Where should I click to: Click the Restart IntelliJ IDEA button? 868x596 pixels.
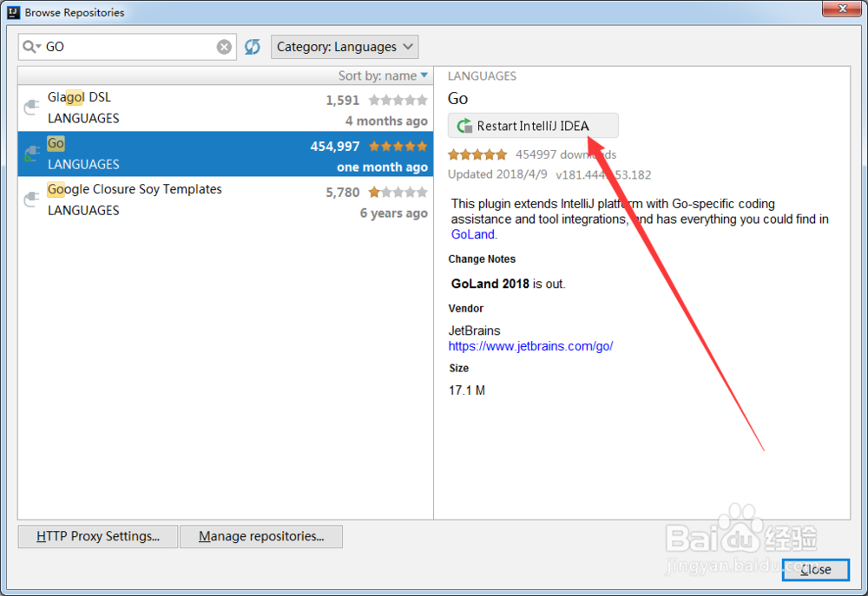[533, 126]
